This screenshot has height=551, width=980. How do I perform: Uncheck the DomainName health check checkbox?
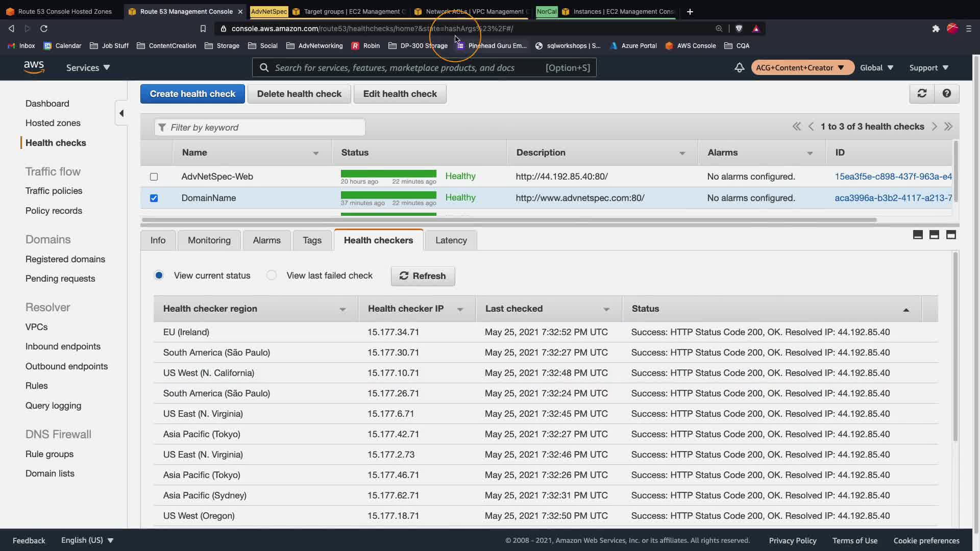tap(154, 198)
